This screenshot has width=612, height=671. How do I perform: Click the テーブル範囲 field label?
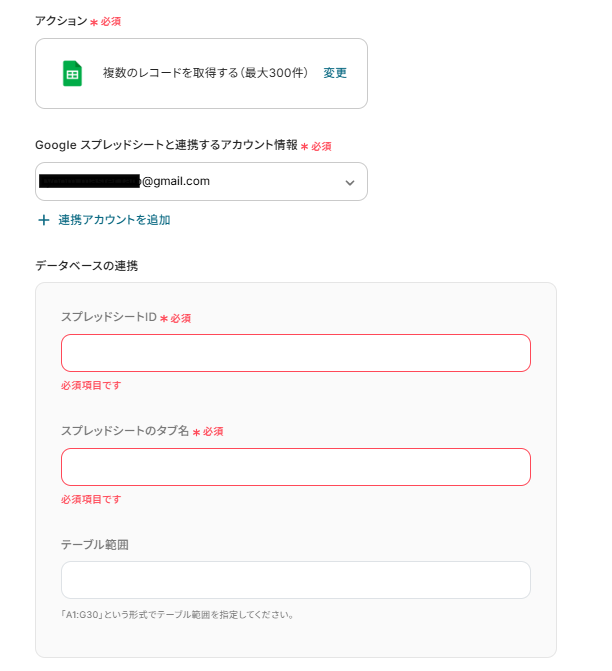(95, 545)
